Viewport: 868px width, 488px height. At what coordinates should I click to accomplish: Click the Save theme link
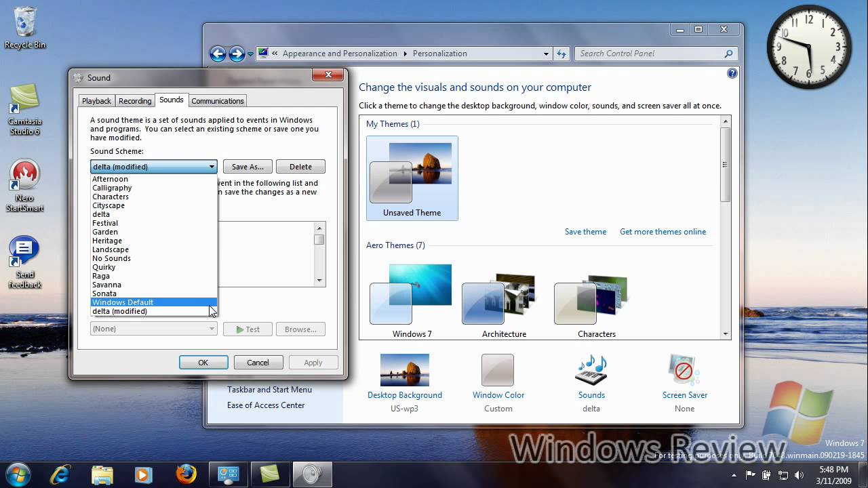pos(585,232)
